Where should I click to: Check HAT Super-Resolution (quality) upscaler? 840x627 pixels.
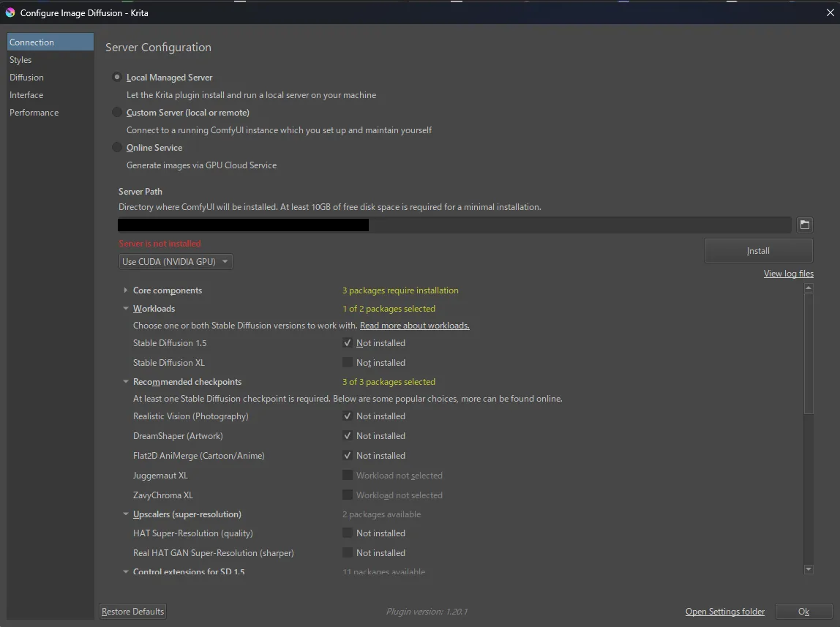coord(347,533)
